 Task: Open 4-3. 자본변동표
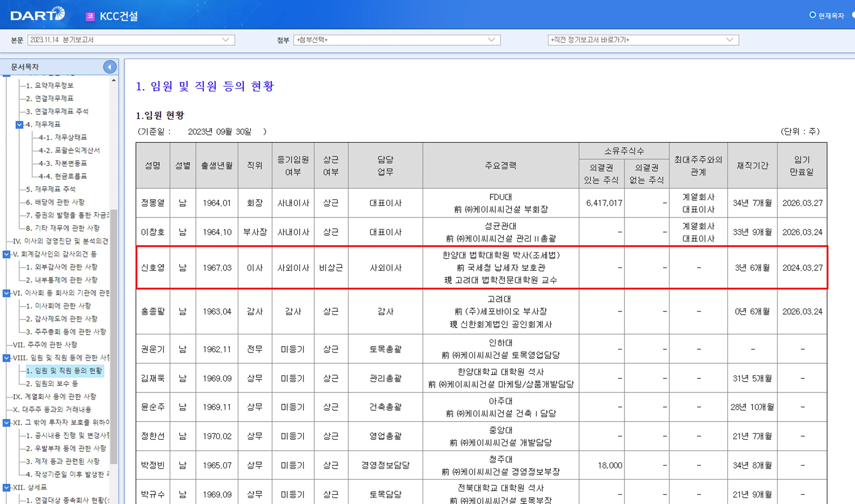click(63, 163)
